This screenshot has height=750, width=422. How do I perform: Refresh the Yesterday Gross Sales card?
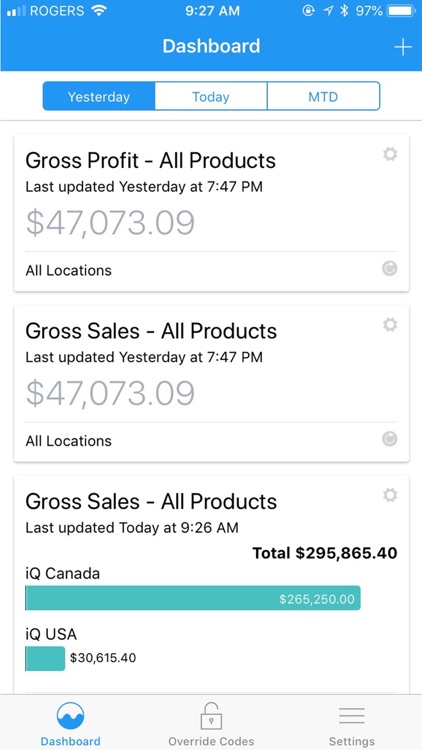389,439
